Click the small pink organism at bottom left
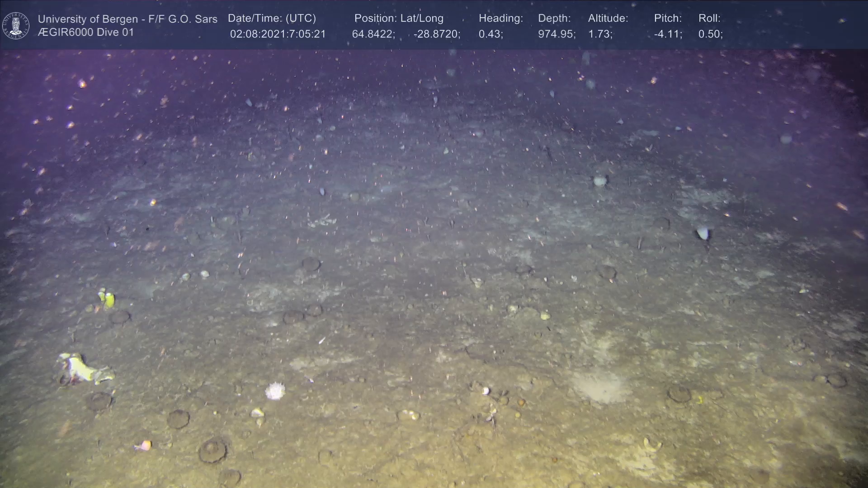 click(x=145, y=446)
